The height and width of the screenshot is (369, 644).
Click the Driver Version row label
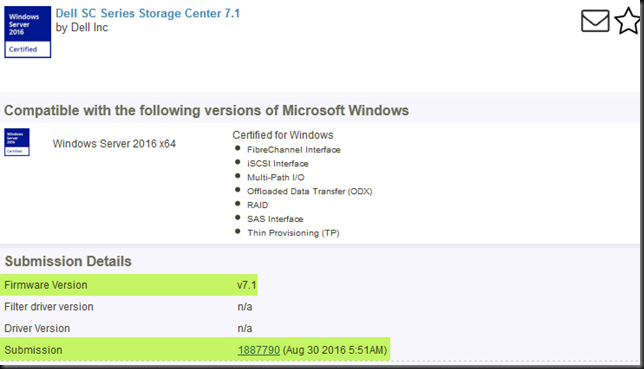pyautogui.click(x=37, y=328)
